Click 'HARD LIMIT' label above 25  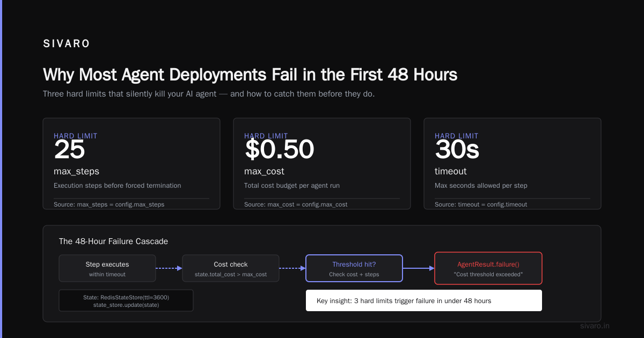[76, 136]
